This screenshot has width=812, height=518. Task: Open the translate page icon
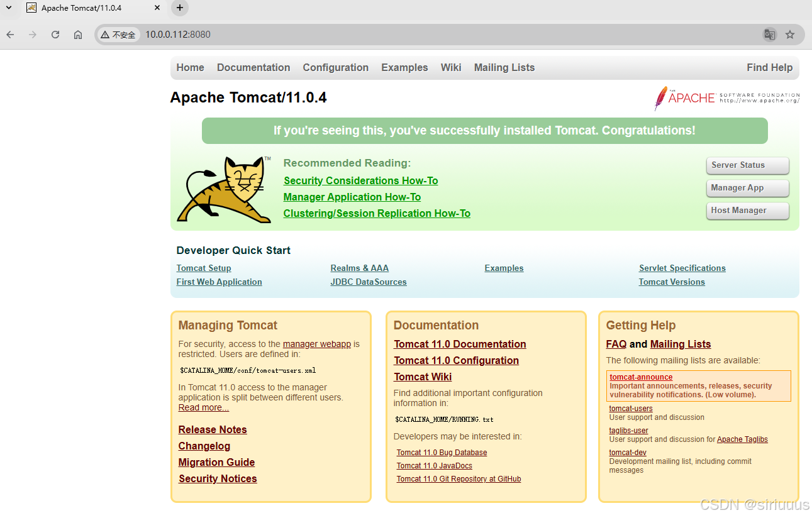click(769, 35)
